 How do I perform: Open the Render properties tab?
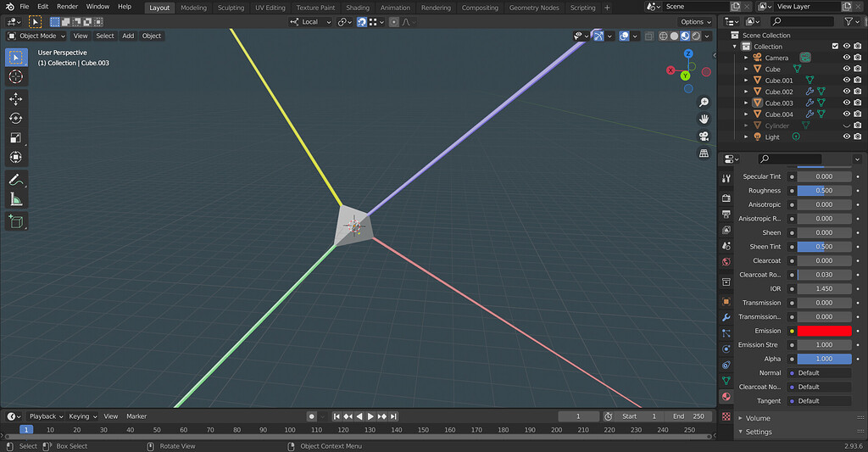tap(726, 198)
